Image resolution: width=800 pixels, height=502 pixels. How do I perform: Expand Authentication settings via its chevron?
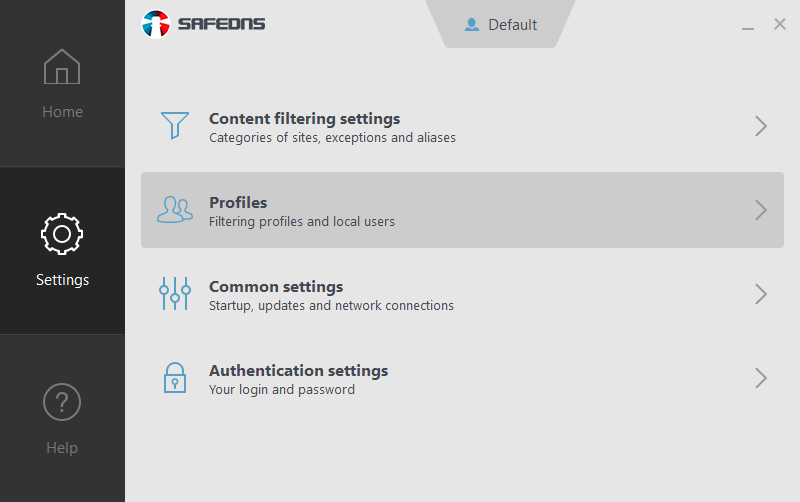[761, 378]
